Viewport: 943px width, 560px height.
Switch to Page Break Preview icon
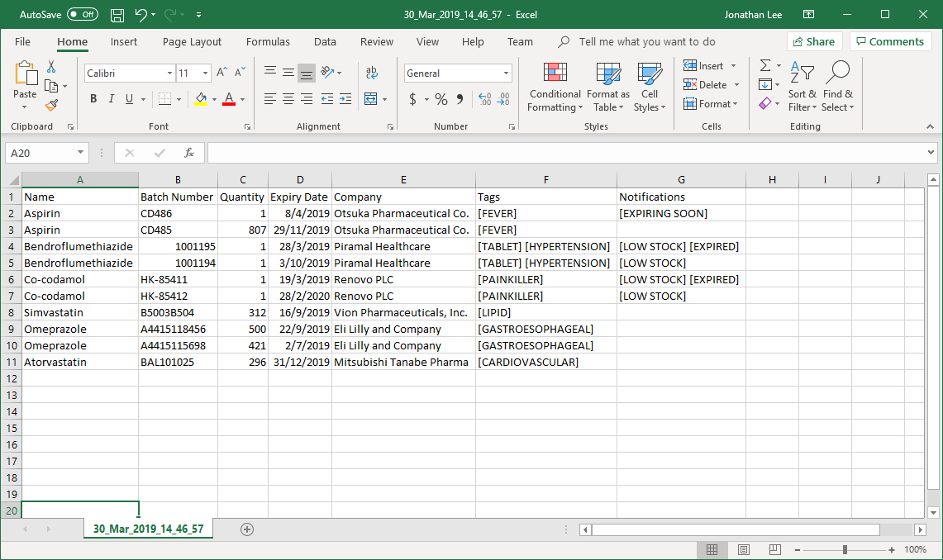click(x=774, y=549)
